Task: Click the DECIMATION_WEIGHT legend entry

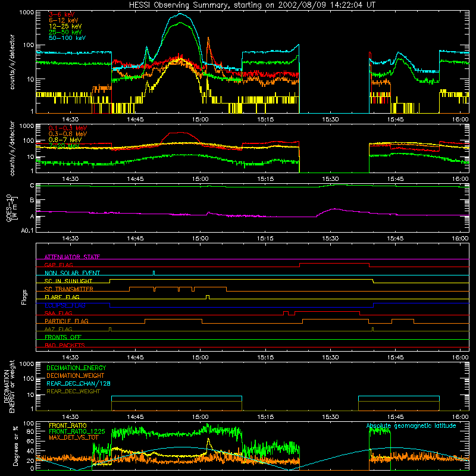Action: tap(76, 375)
